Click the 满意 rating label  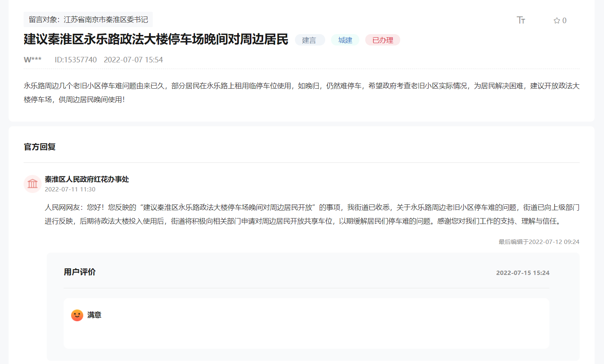94,315
